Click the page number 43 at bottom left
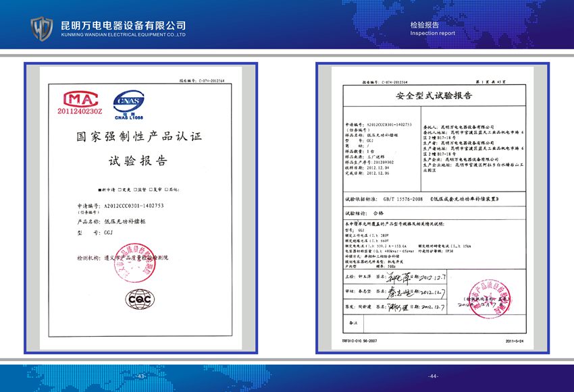574x392 pixels. pyautogui.click(x=141, y=376)
